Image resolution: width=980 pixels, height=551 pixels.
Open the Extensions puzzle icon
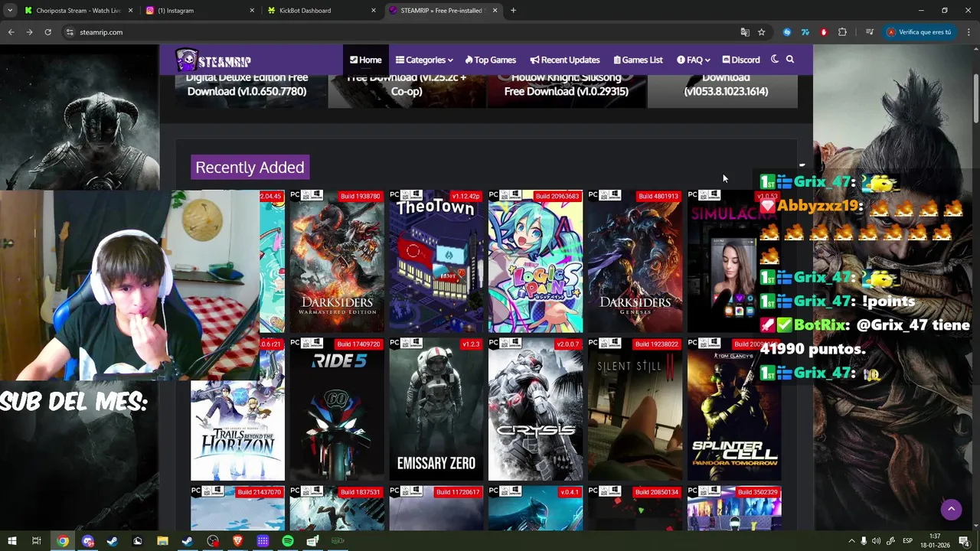[x=842, y=32]
